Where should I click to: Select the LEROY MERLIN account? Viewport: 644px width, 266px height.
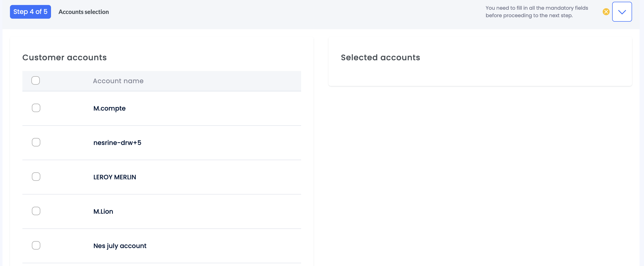[x=36, y=176]
